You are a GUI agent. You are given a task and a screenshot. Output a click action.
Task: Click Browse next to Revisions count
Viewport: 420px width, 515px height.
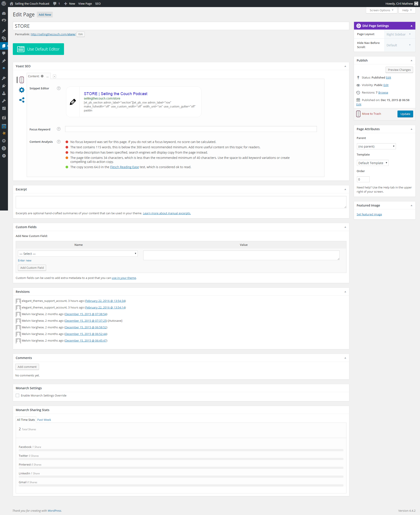383,93
